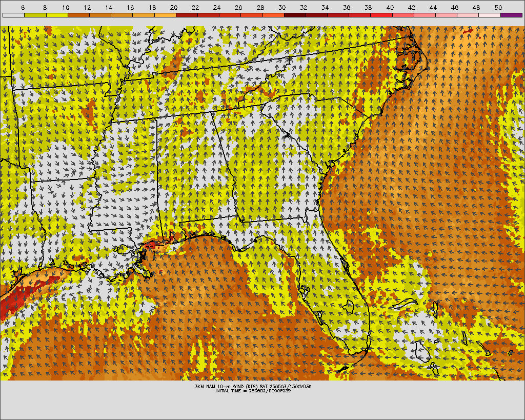Image resolution: width=525 pixels, height=420 pixels.
Task: Click the "3KM NAM 10-m WIND (KTS)" title line
Action: coord(253,386)
